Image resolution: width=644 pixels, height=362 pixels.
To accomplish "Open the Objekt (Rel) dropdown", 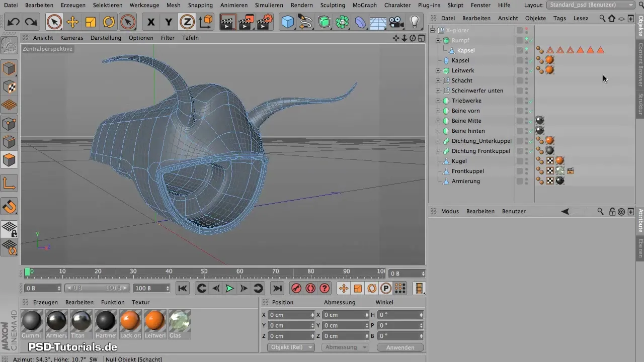I will 290,347.
